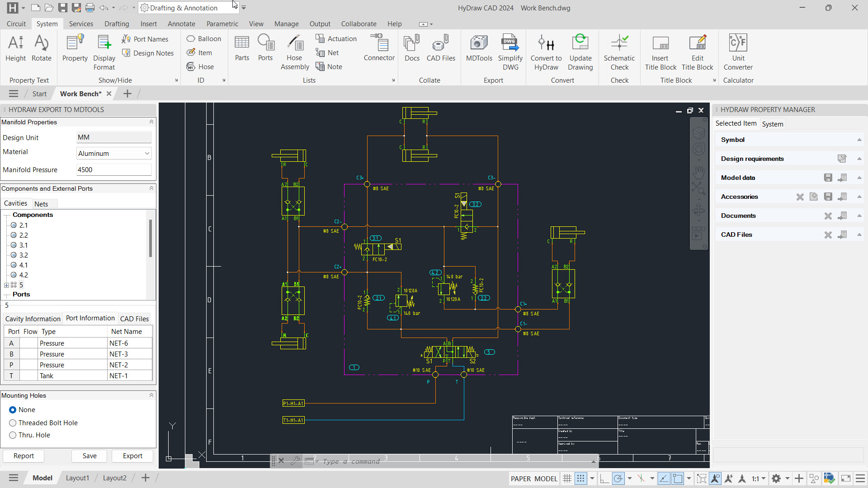Open the Cavity Information tab
Screen dimensions: 868x488
pyautogui.click(x=33, y=319)
